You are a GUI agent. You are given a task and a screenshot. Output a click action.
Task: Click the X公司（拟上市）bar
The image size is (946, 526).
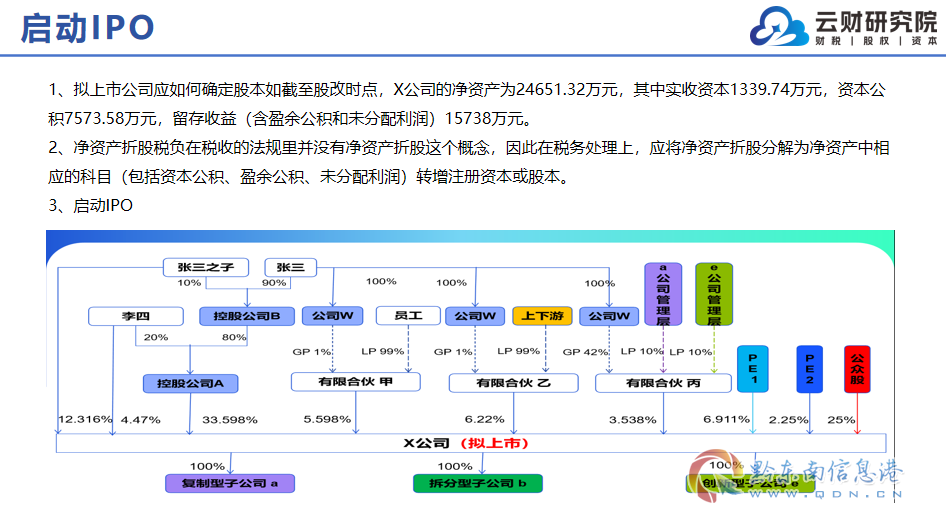pyautogui.click(x=471, y=443)
